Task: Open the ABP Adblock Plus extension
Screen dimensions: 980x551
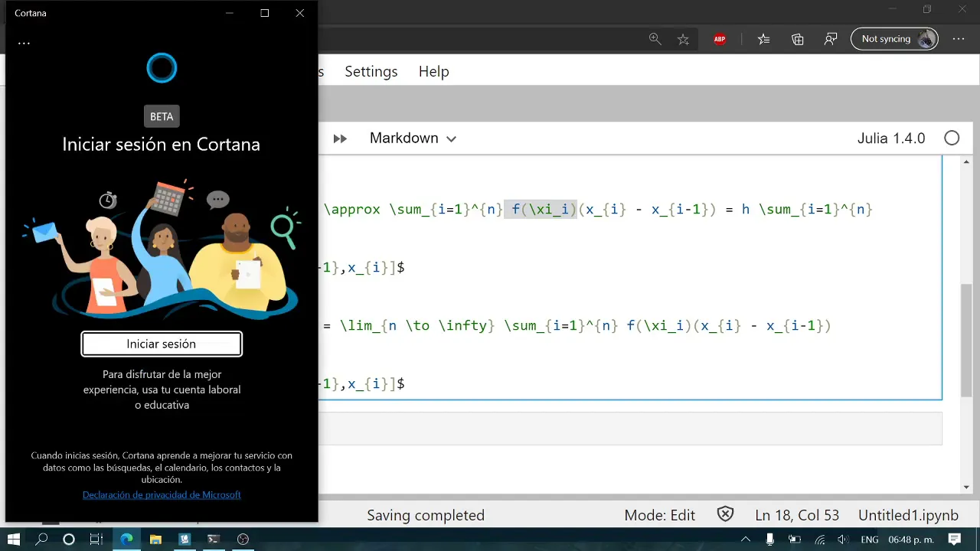Action: click(x=720, y=39)
